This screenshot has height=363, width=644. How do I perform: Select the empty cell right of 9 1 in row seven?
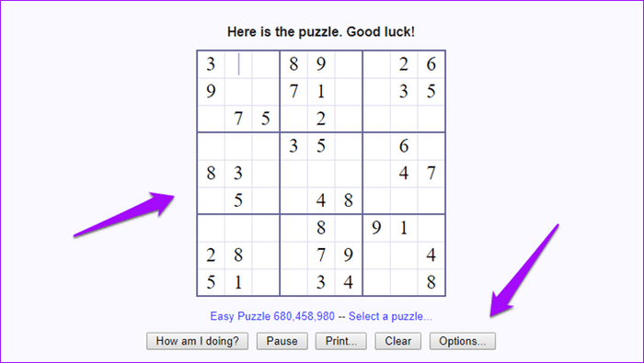(431, 228)
